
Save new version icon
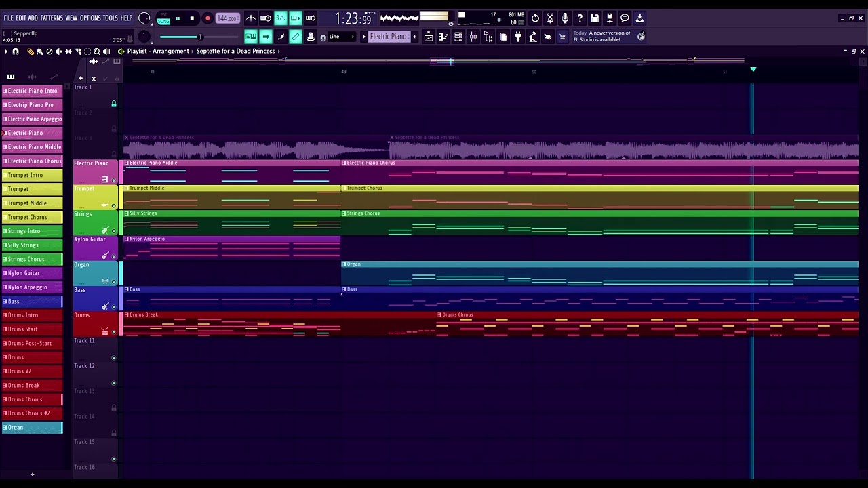[x=610, y=18]
